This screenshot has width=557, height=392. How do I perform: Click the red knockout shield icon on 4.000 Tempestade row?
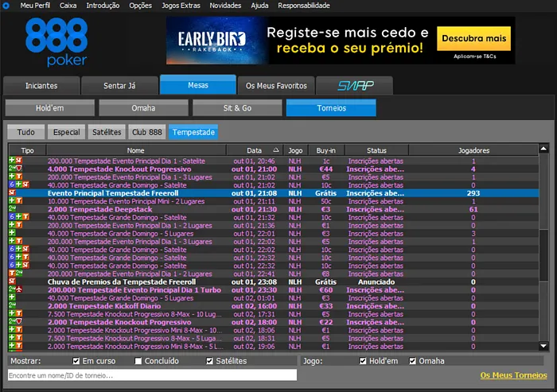click(19, 169)
